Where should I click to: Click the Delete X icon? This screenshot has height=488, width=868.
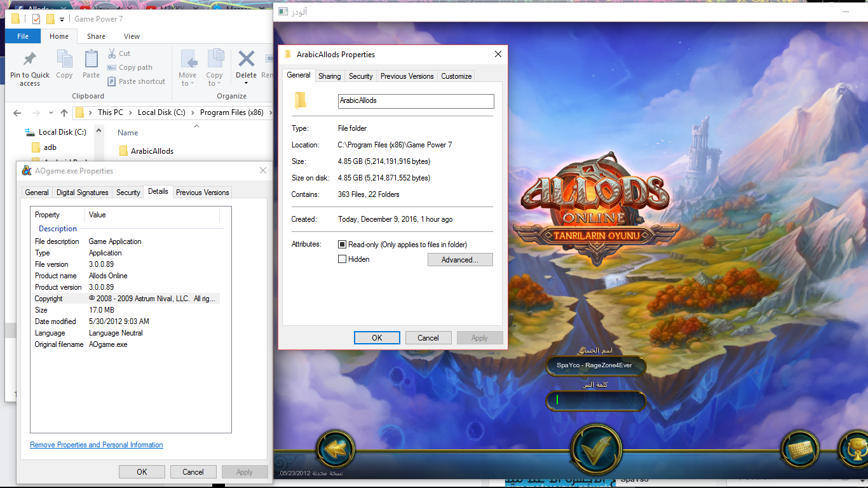point(246,59)
